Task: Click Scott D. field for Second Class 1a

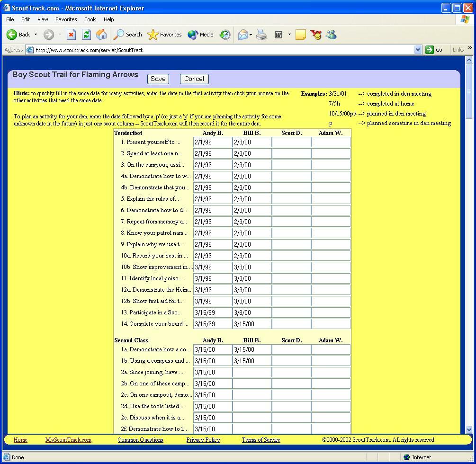Action: [x=291, y=349]
